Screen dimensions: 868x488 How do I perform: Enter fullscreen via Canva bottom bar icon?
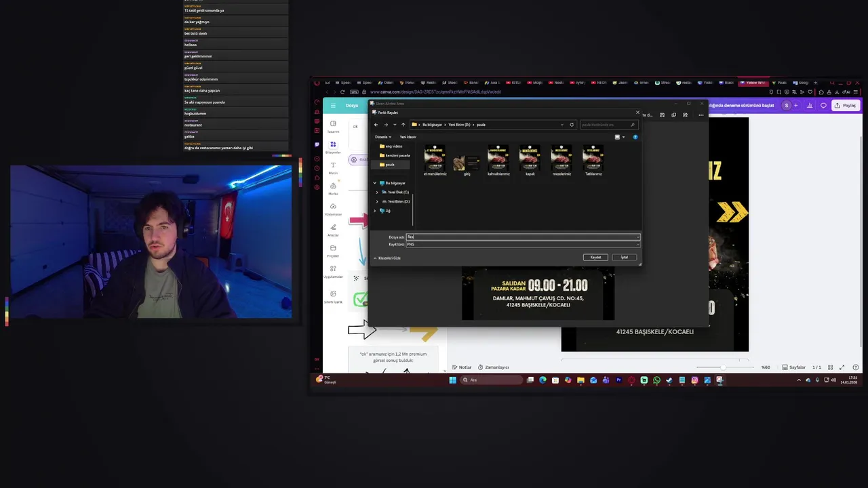click(x=842, y=367)
